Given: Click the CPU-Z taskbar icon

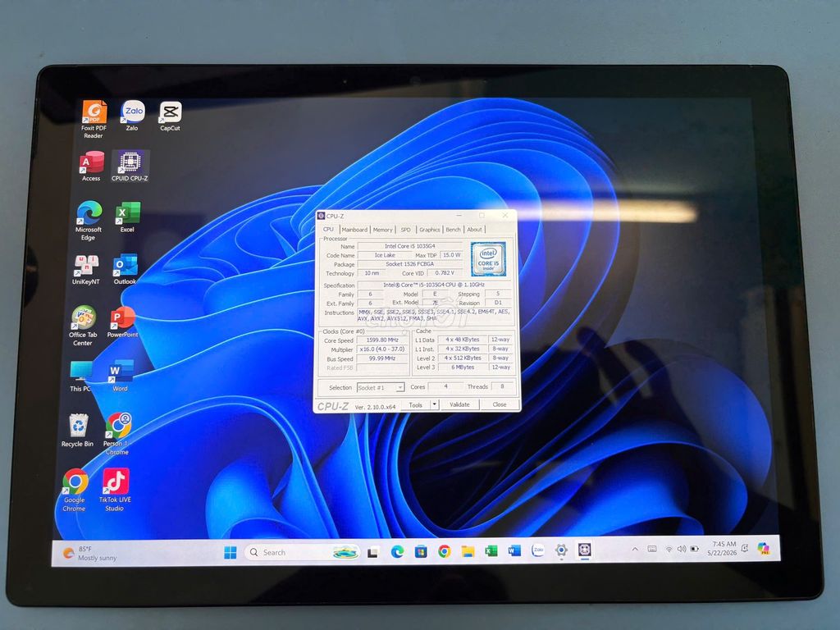Looking at the screenshot, I should pos(584,550).
